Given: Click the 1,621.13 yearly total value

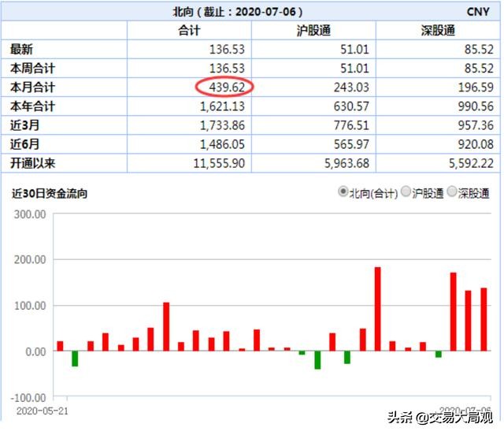Looking at the screenshot, I should point(222,106).
